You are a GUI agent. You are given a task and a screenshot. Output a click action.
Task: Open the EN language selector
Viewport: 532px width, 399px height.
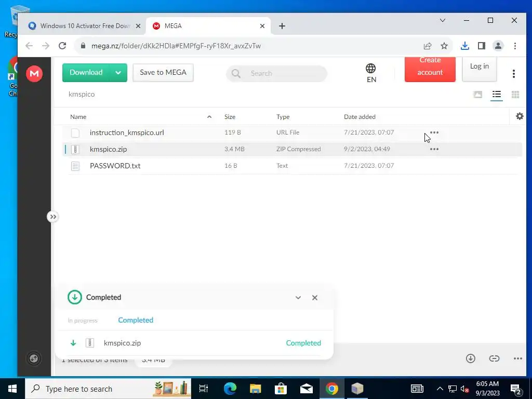pyautogui.click(x=371, y=73)
